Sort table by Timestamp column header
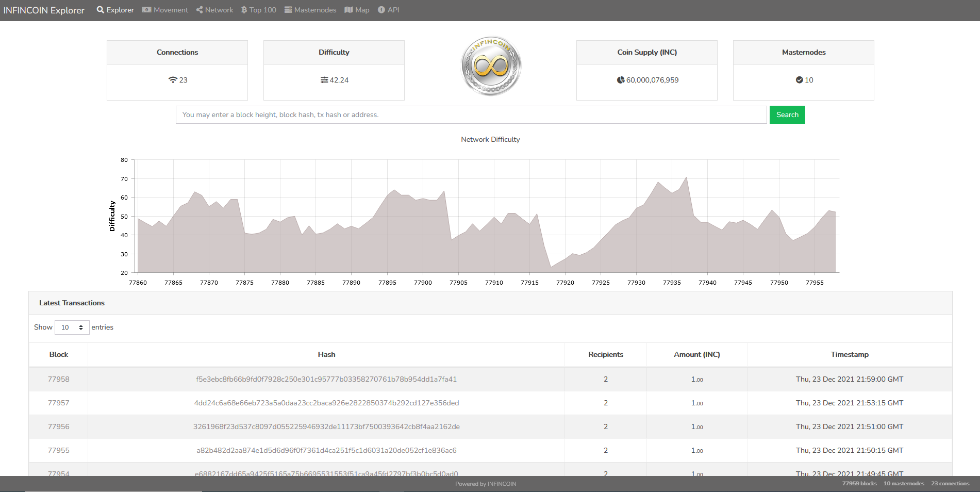Image resolution: width=980 pixels, height=492 pixels. point(849,354)
